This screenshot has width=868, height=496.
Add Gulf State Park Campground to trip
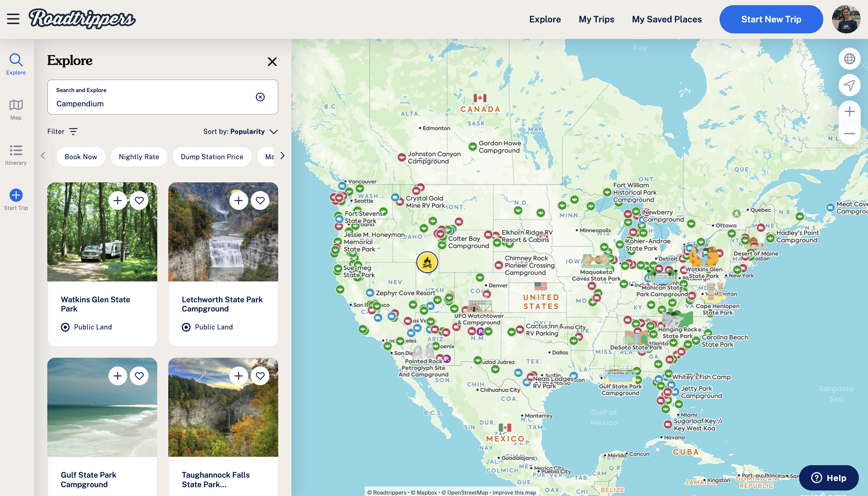coord(118,376)
